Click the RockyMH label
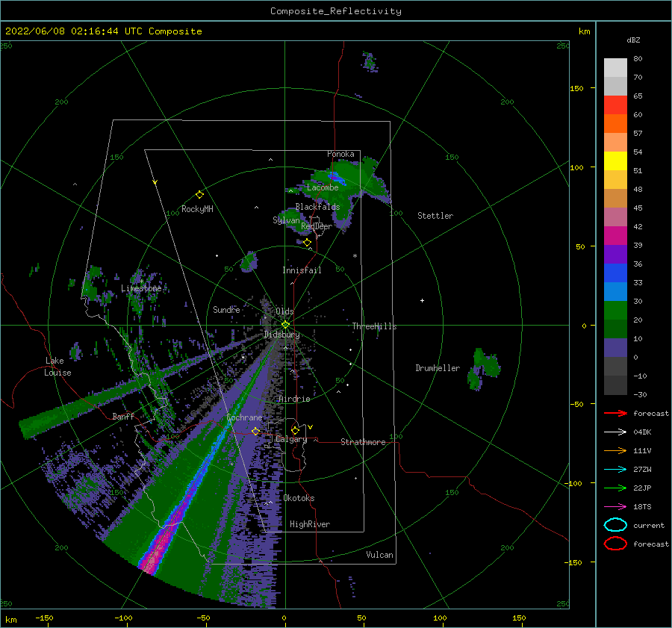The image size is (672, 628). pos(197,209)
